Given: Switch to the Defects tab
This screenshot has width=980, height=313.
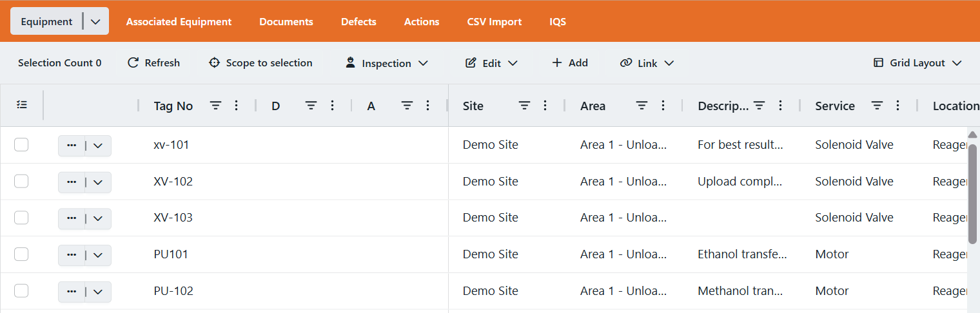Looking at the screenshot, I should point(358,21).
